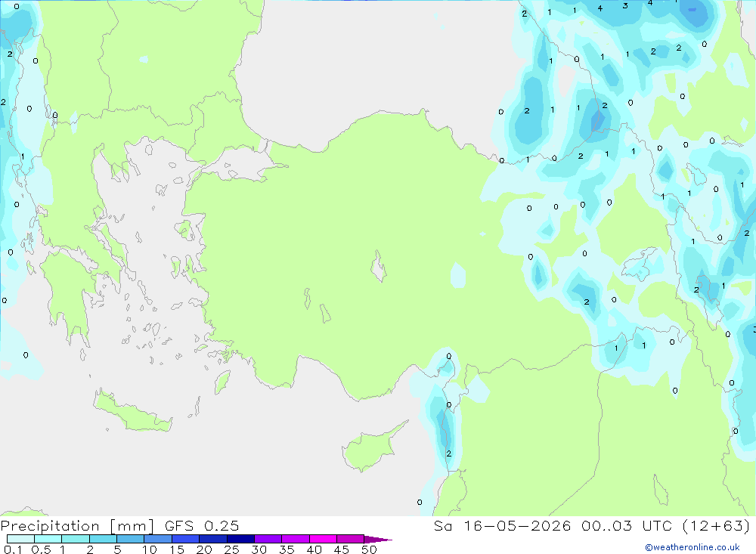Click the '25' legend scale value

[x=232, y=549]
